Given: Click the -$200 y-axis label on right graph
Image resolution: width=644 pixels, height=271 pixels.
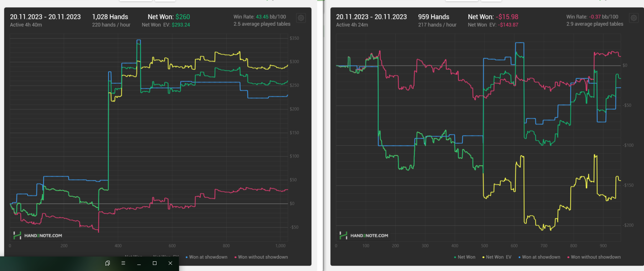Looking at the screenshot, I should coord(628,225).
